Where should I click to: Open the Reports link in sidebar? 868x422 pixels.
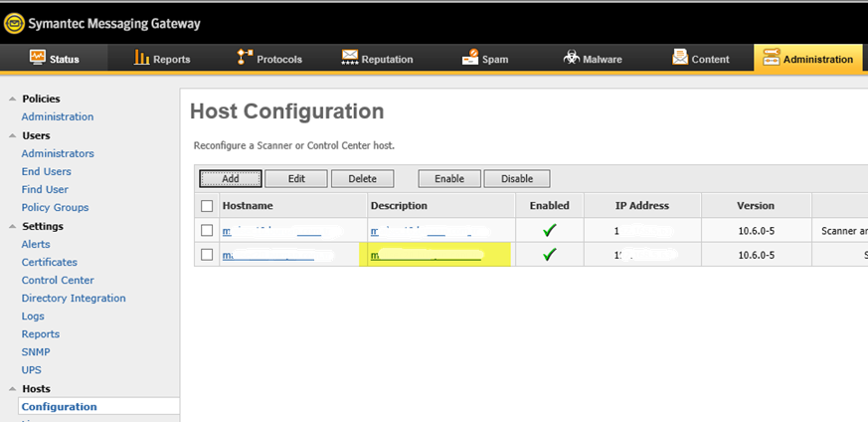(x=41, y=334)
